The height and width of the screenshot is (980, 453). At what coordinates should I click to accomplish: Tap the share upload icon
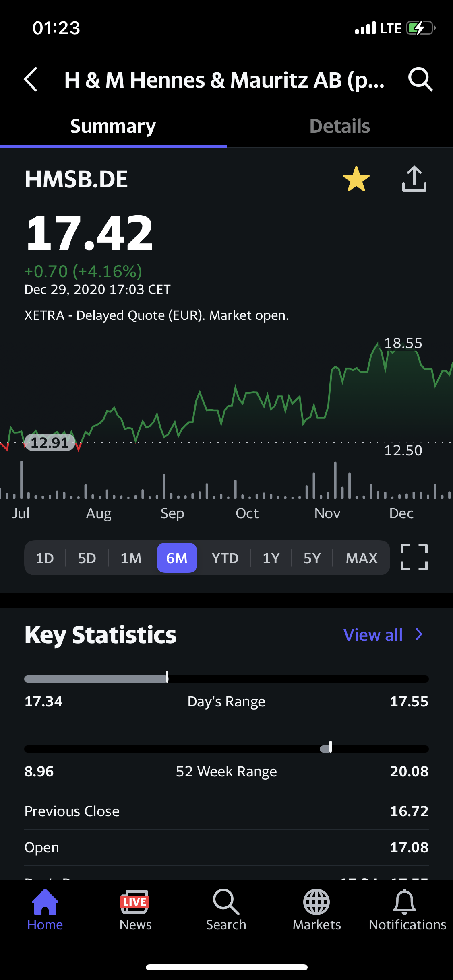click(414, 179)
